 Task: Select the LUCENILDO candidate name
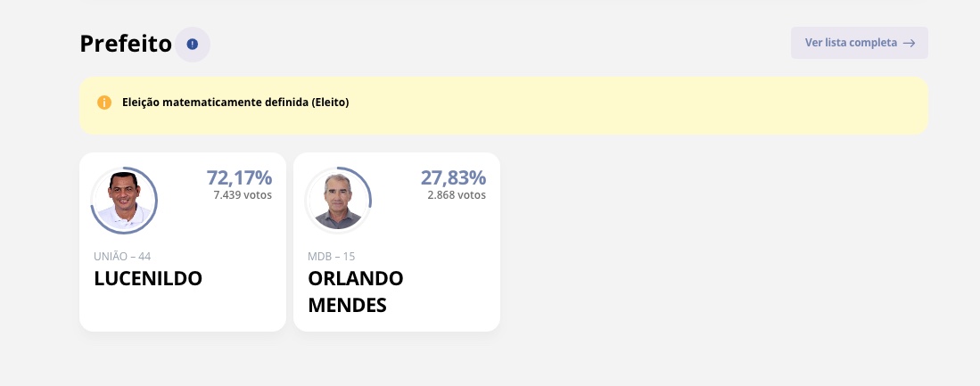148,278
